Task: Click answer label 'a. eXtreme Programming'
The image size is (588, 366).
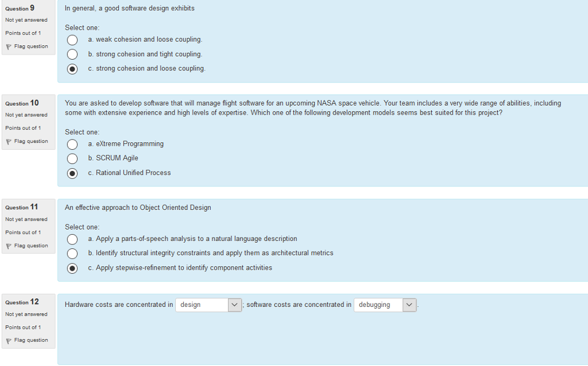Action: (x=126, y=144)
